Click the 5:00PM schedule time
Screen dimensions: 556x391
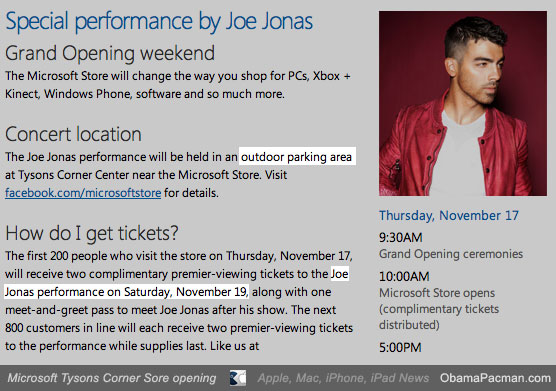click(400, 347)
